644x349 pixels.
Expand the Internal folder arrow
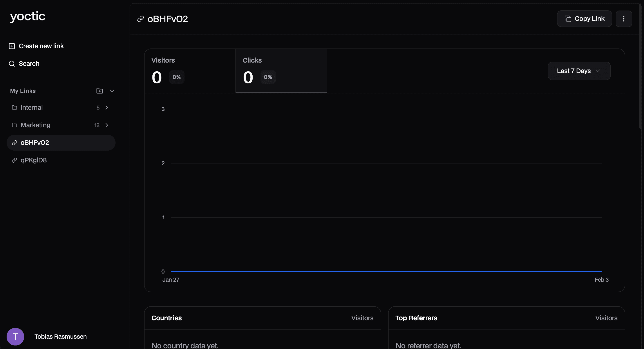[x=107, y=108]
